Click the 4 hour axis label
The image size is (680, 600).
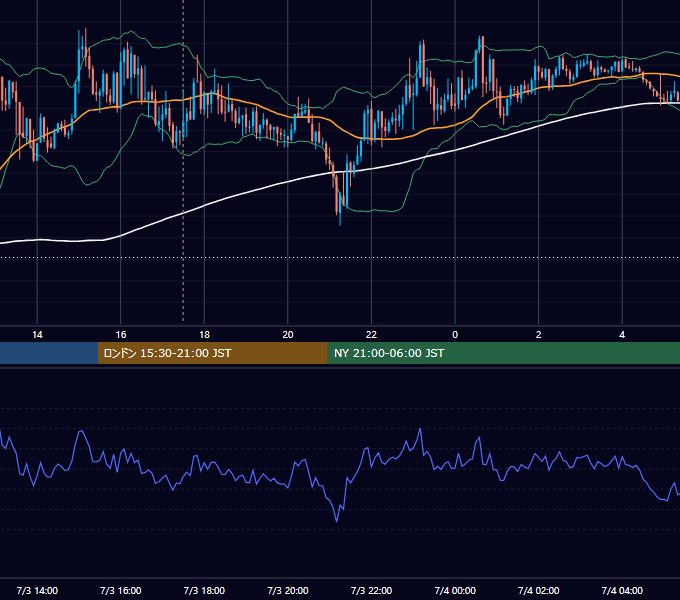622,335
